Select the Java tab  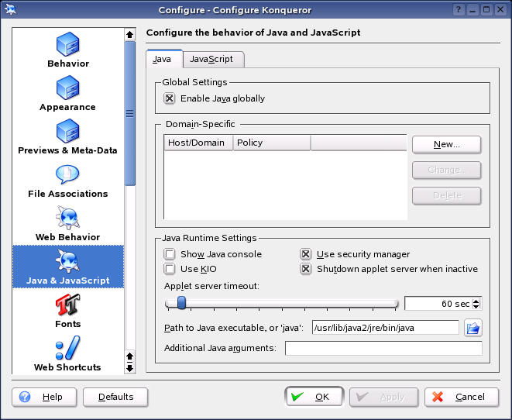[163, 59]
